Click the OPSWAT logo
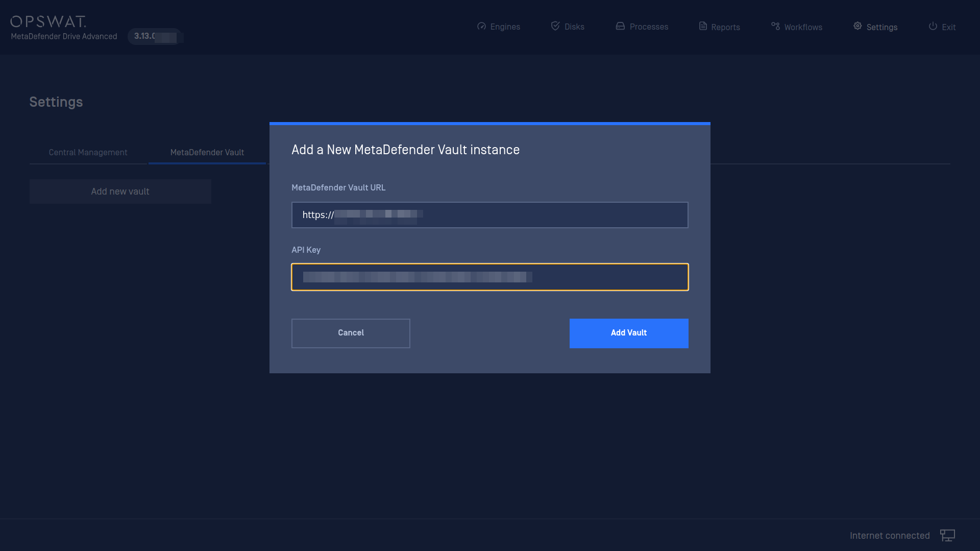 click(48, 21)
